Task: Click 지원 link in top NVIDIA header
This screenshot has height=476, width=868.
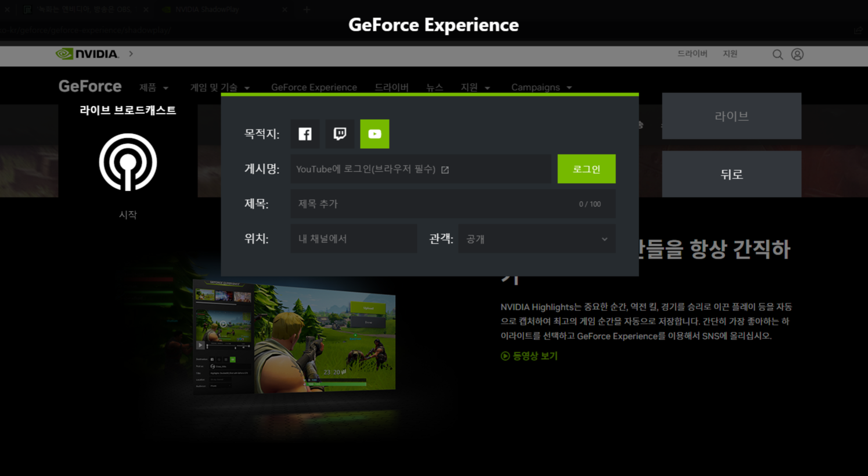Action: pos(730,53)
